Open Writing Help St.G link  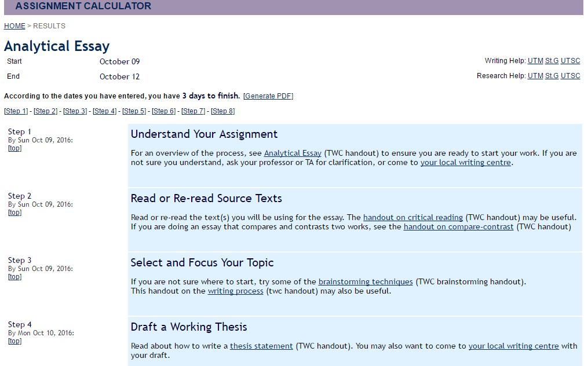[552, 61]
